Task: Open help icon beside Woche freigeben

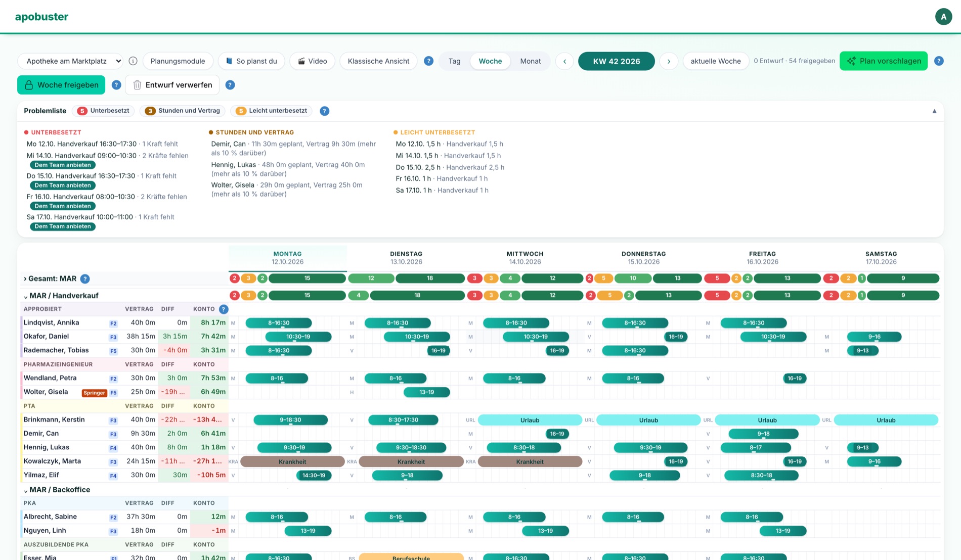Action: tap(116, 85)
